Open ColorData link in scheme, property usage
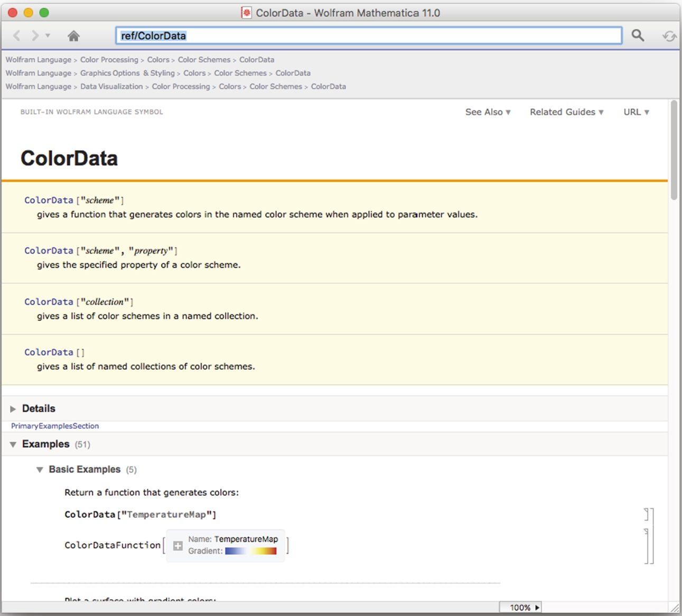This screenshot has width=682, height=616. [x=49, y=250]
